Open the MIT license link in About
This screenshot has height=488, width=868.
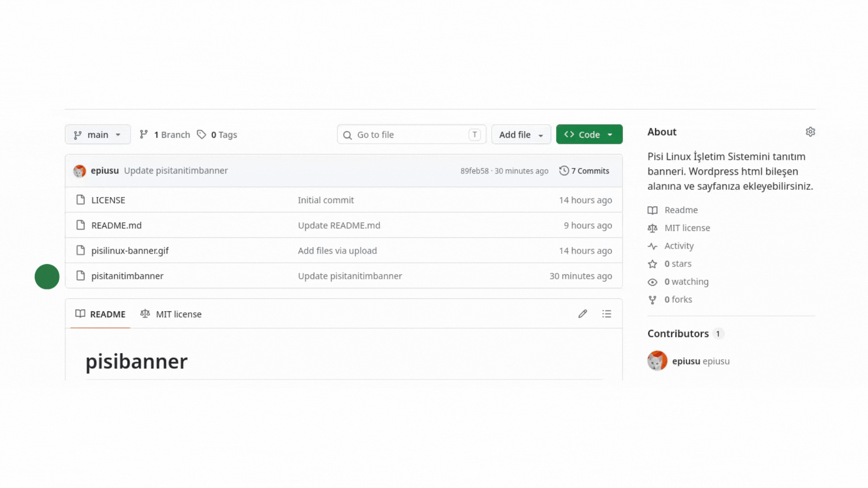point(687,228)
